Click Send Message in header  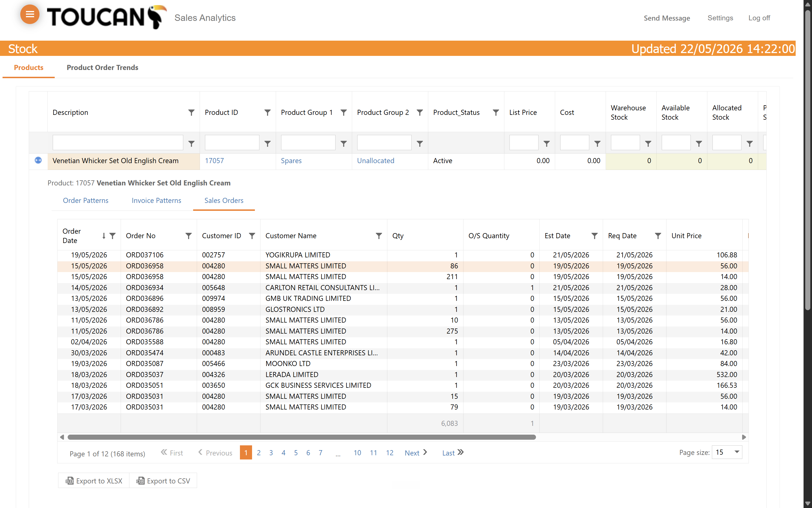(667, 18)
